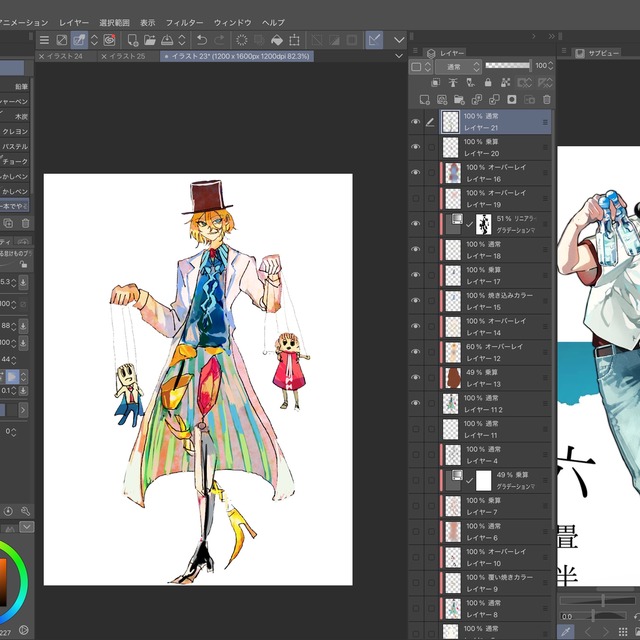Hide layer 20 using its eye icon
Screen dimensions: 640x640
(416, 147)
